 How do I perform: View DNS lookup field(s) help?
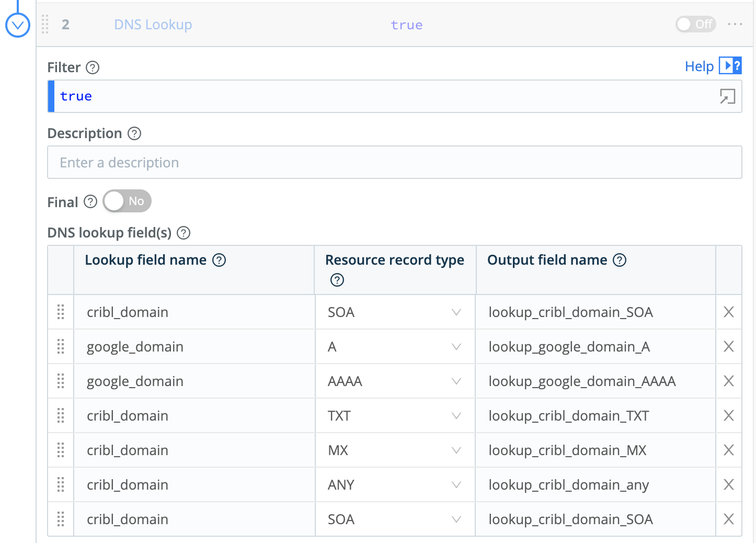[x=183, y=233]
